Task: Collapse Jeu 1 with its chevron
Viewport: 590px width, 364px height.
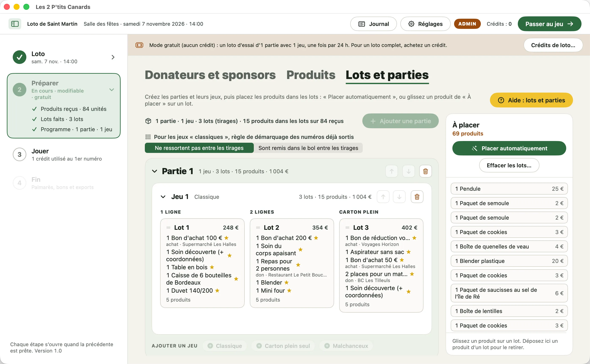Action: [163, 197]
